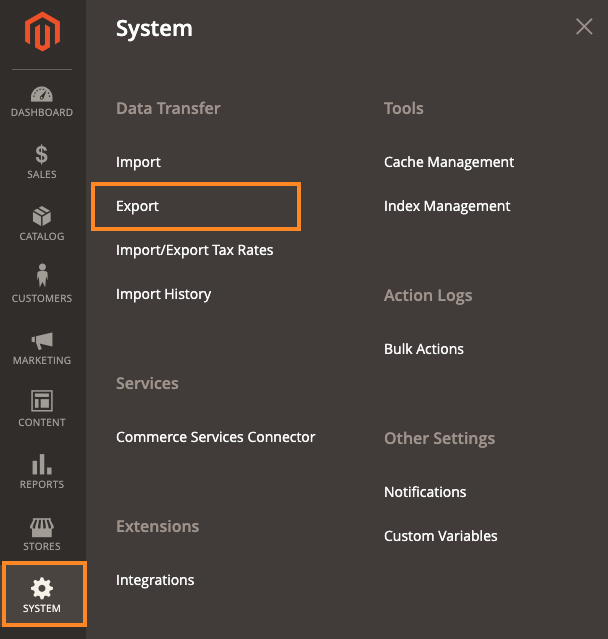This screenshot has width=608, height=639.
Task: Click the Data Transfer section heading
Action: (x=168, y=108)
